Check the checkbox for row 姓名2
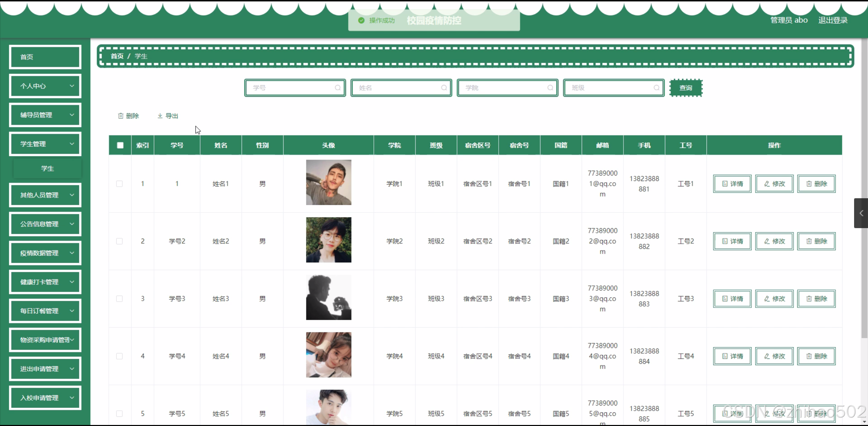This screenshot has height=426, width=868. pyautogui.click(x=119, y=241)
